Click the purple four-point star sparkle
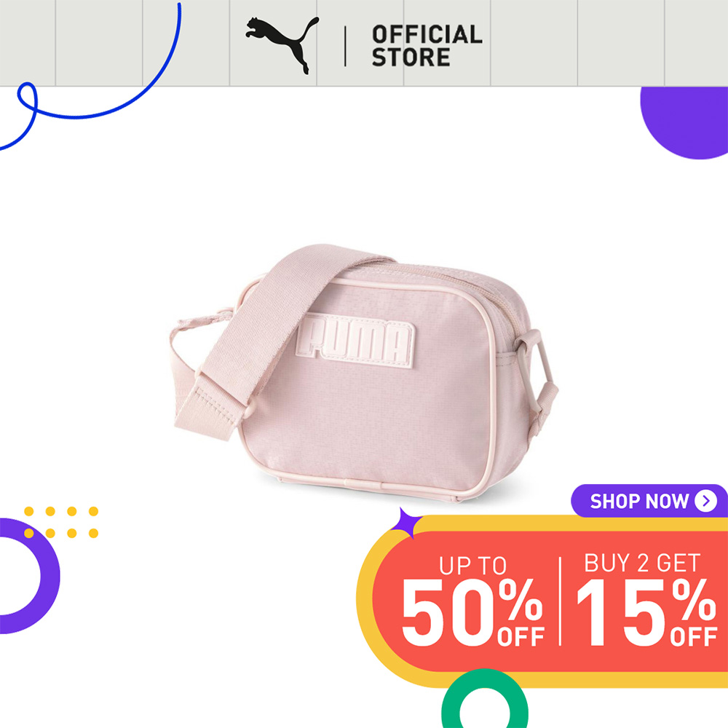 (x=405, y=522)
